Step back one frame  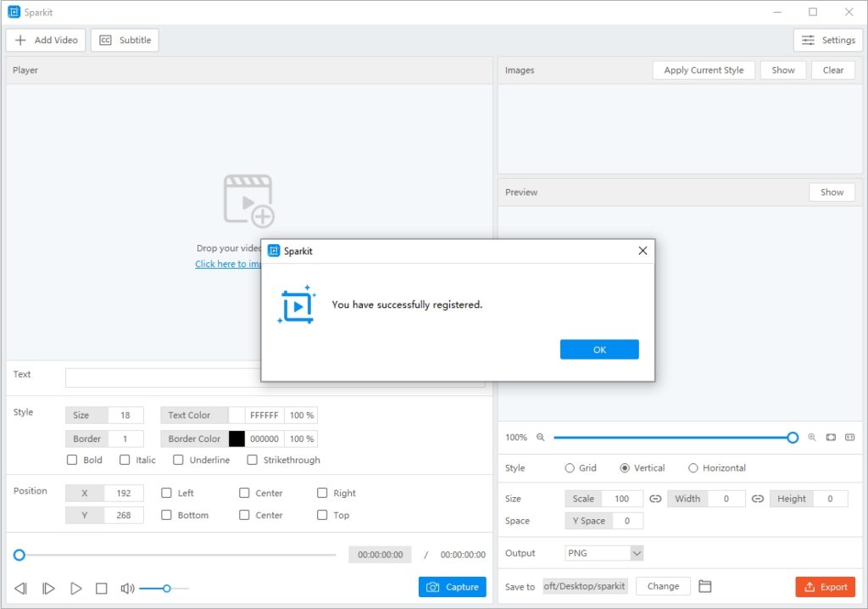coord(20,588)
